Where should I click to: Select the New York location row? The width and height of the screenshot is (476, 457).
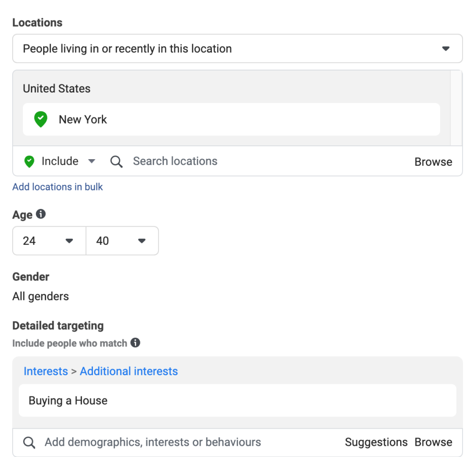[x=231, y=119]
